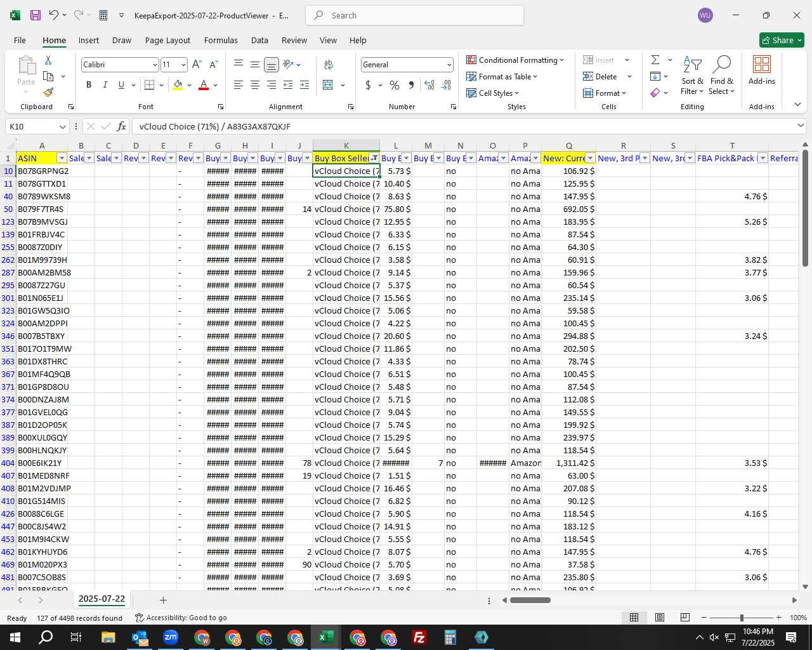This screenshot has height=650, width=812.
Task: Open Windows Search from the taskbar
Action: pos(46,637)
